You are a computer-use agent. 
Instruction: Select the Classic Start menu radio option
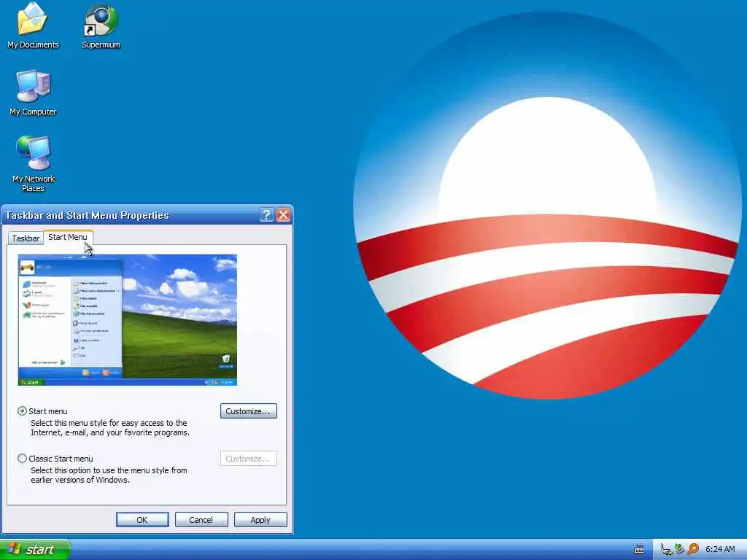click(22, 458)
